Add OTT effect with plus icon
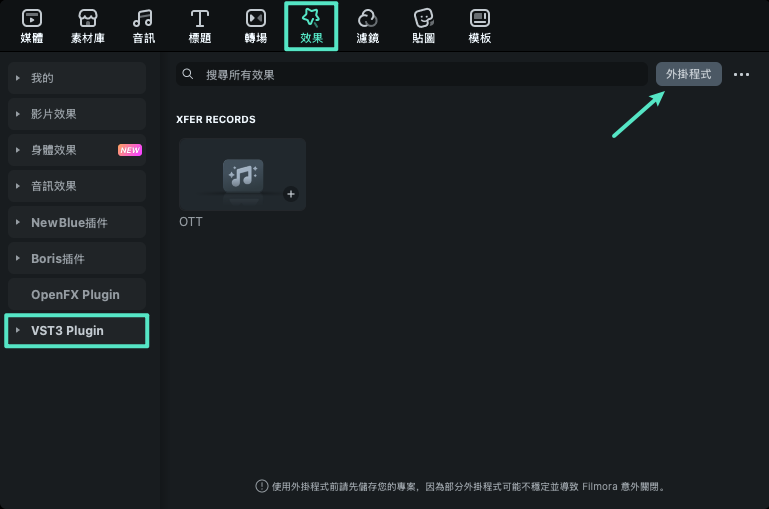 [x=291, y=194]
